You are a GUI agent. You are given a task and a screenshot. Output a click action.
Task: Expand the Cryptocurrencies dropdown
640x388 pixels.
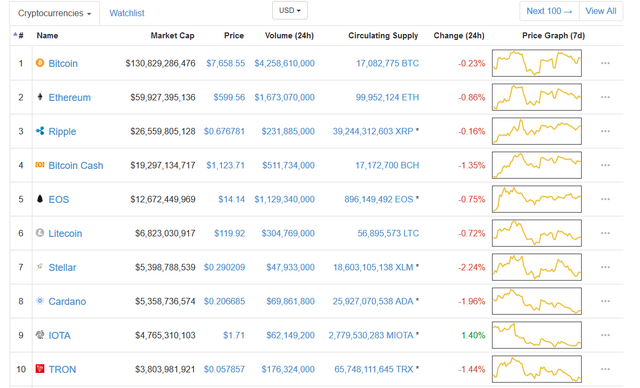click(54, 13)
